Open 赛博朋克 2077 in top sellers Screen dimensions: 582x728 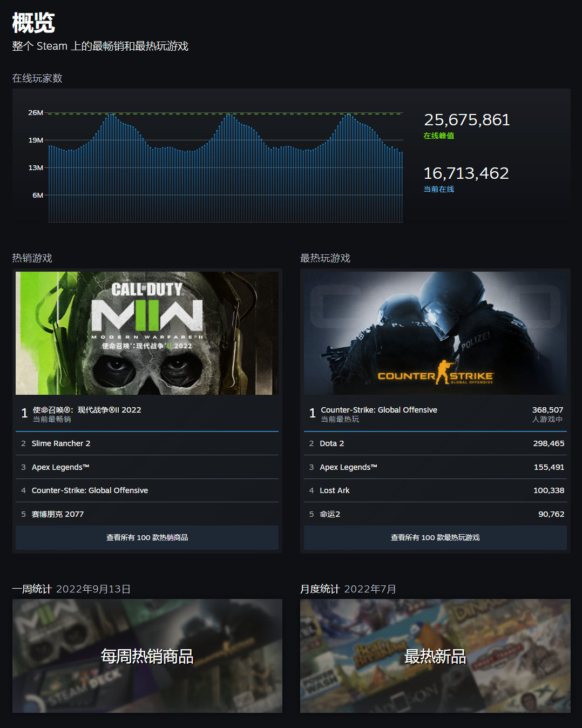(58, 514)
